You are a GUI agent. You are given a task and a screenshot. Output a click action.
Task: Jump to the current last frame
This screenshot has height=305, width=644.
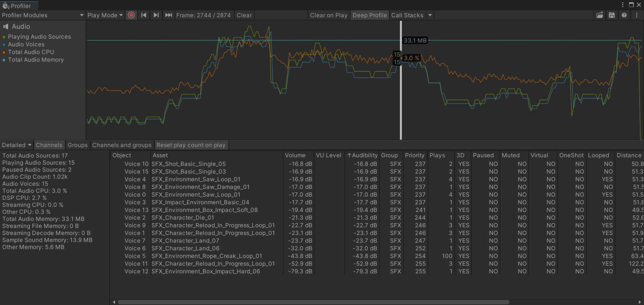coord(168,15)
